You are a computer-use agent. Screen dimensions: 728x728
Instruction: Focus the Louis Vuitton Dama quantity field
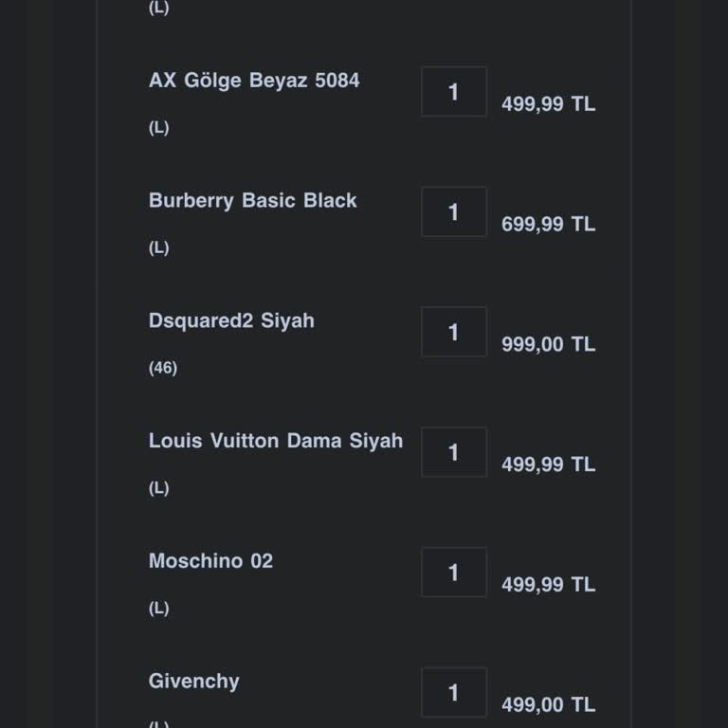pos(454,452)
